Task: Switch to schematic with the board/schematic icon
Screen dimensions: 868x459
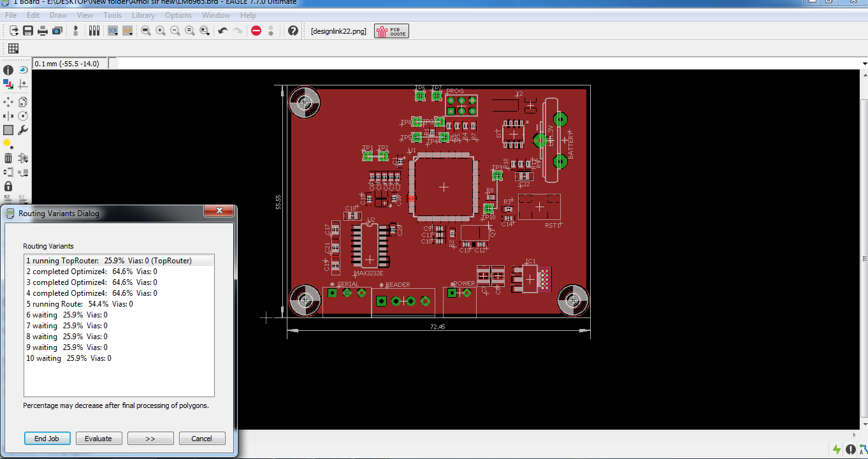Action: tap(76, 31)
